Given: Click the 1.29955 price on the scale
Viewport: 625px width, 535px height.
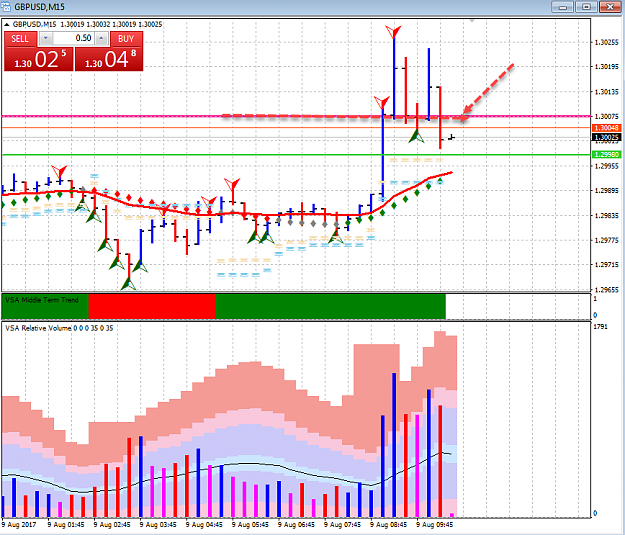Looking at the screenshot, I should [606, 166].
